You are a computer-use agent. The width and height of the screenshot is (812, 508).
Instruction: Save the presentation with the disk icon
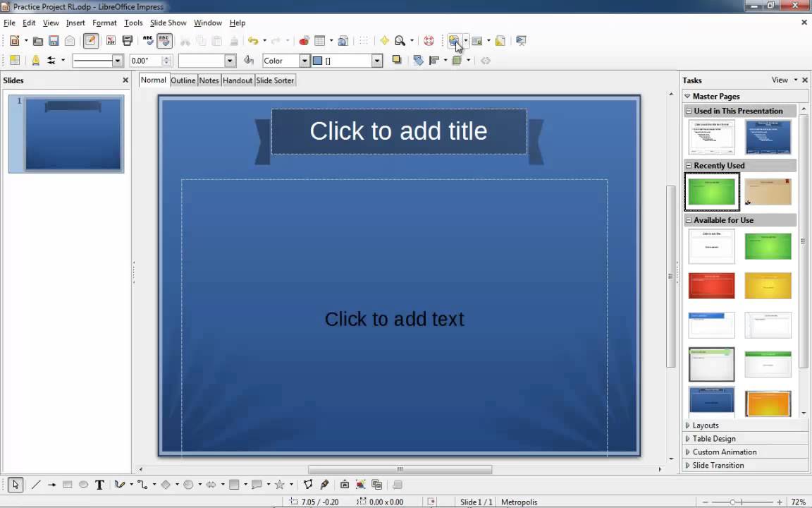(54, 41)
